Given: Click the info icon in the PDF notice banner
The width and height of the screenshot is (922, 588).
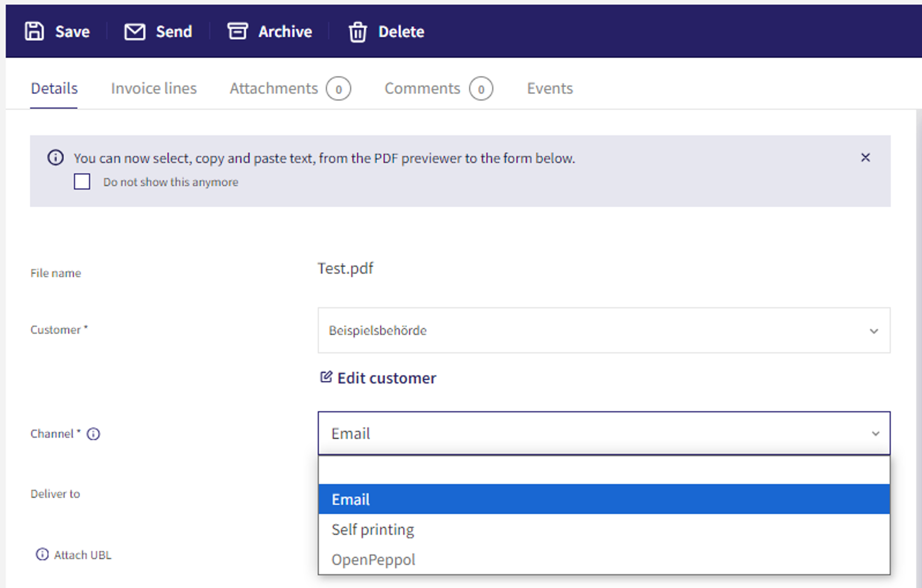Looking at the screenshot, I should pyautogui.click(x=55, y=157).
